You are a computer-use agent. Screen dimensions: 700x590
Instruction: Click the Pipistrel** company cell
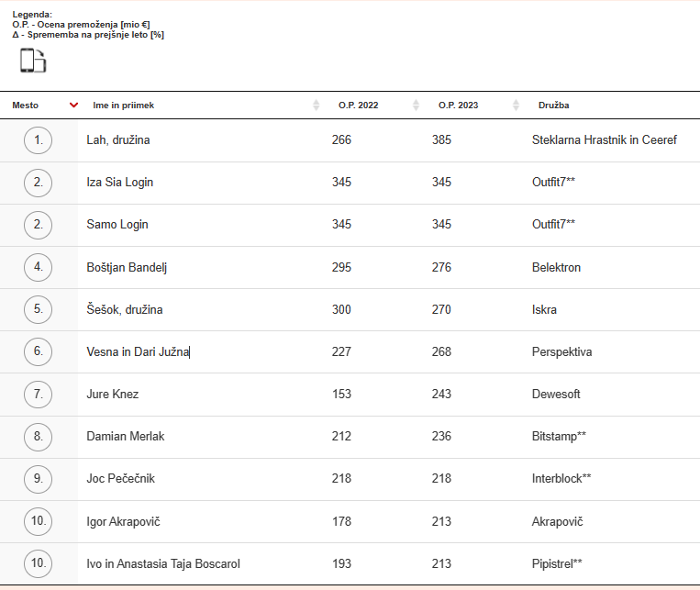coord(557,563)
